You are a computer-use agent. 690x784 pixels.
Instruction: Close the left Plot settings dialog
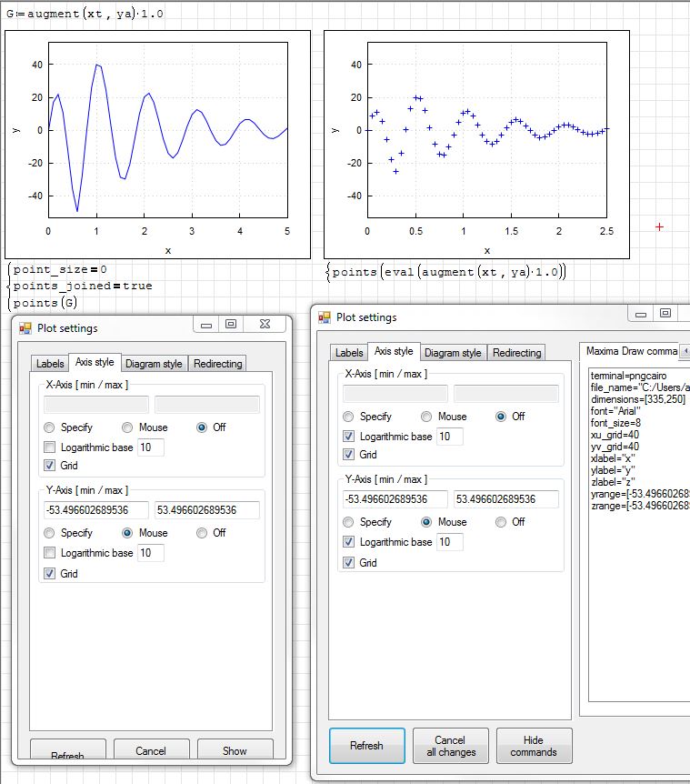point(265,325)
